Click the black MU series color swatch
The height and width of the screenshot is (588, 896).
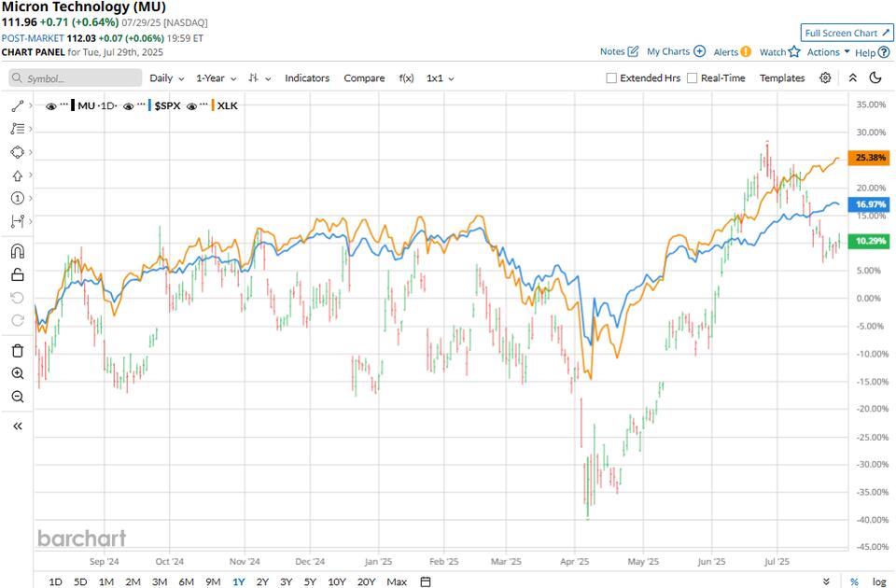(73, 105)
